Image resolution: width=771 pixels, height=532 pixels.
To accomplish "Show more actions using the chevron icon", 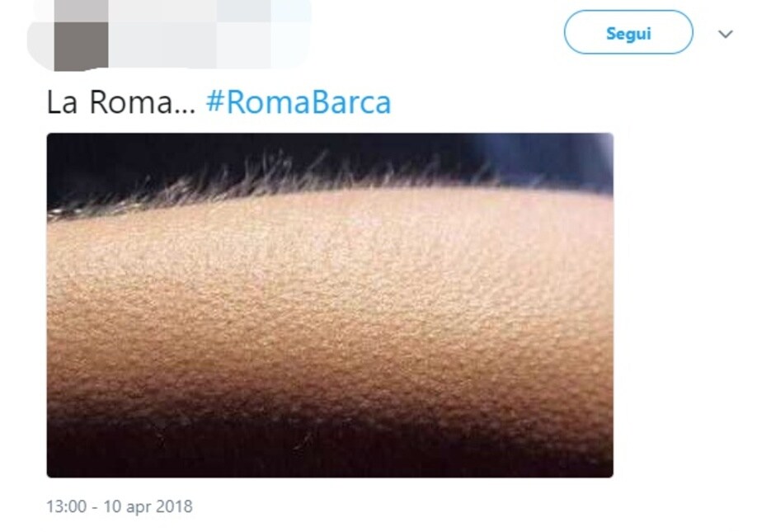I will pos(726,34).
